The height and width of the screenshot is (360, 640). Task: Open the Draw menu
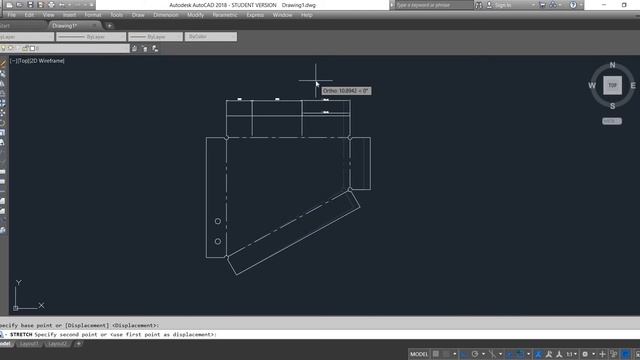pos(138,15)
